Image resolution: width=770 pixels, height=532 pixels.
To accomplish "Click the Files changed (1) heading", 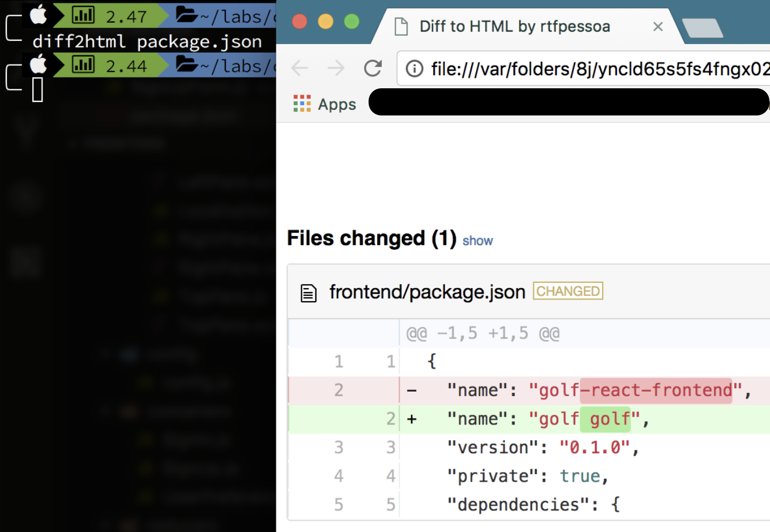I will click(x=371, y=238).
